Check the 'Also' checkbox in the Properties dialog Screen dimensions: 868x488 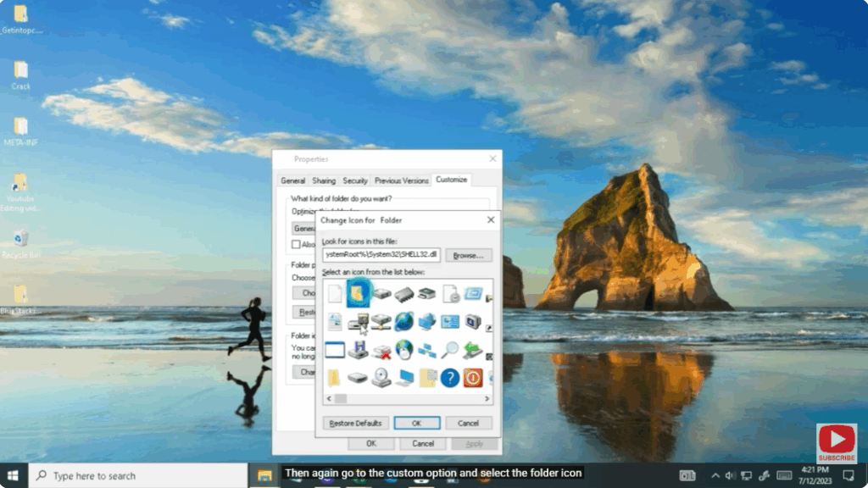[296, 245]
